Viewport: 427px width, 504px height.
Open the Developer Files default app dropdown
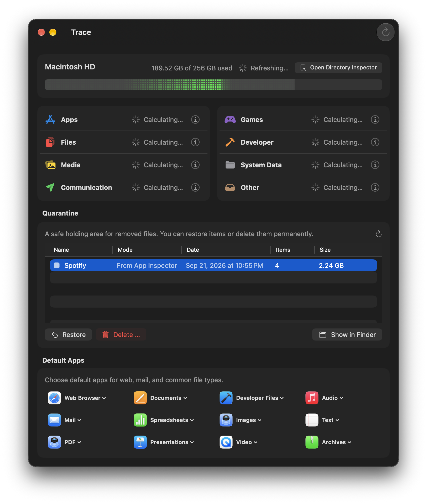click(x=260, y=398)
